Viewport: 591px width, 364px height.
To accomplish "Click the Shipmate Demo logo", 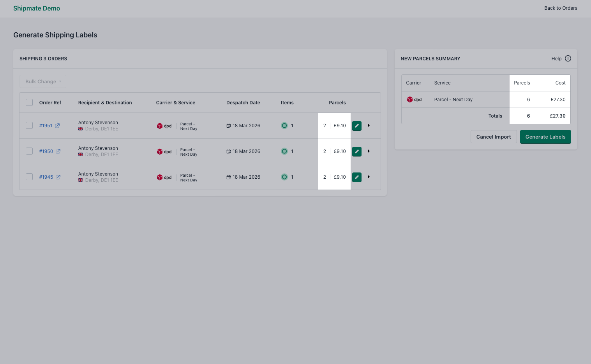I will [x=37, y=8].
